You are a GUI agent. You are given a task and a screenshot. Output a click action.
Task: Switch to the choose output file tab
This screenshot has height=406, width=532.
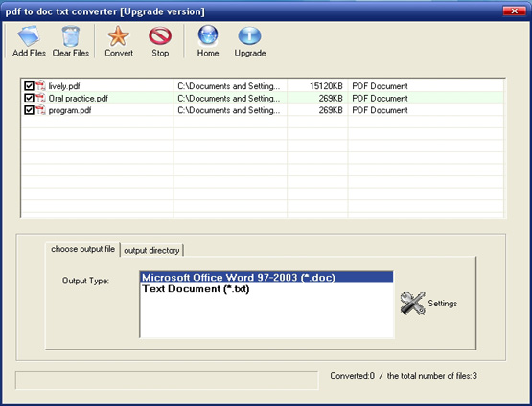(82, 249)
